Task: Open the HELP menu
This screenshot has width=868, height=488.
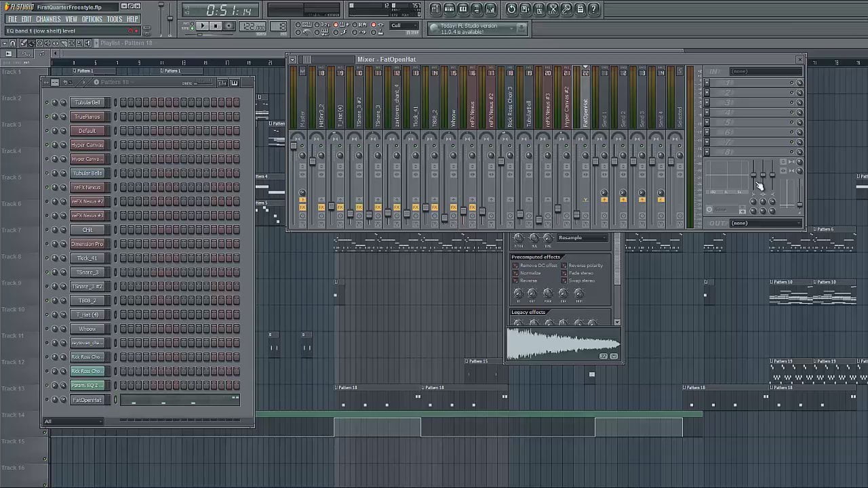Action: (132, 19)
